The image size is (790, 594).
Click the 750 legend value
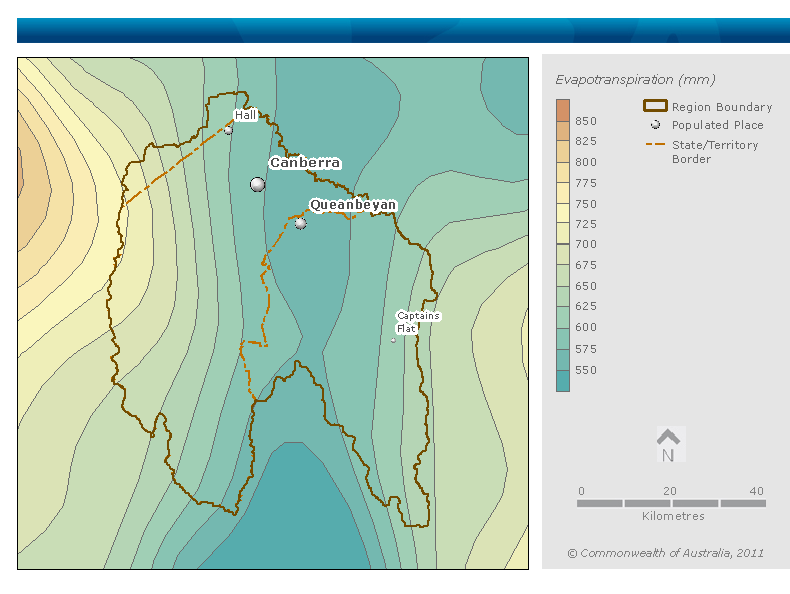(586, 204)
